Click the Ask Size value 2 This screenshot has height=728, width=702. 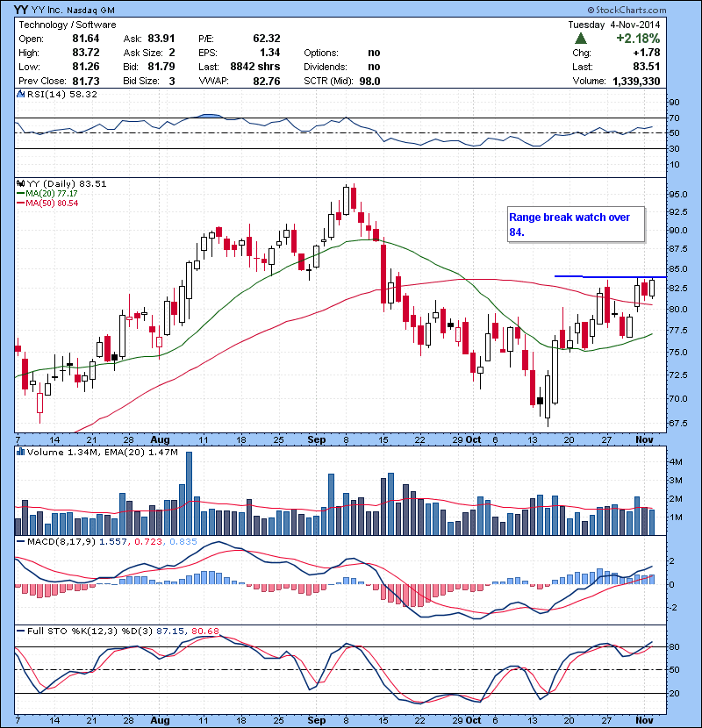[x=172, y=53]
